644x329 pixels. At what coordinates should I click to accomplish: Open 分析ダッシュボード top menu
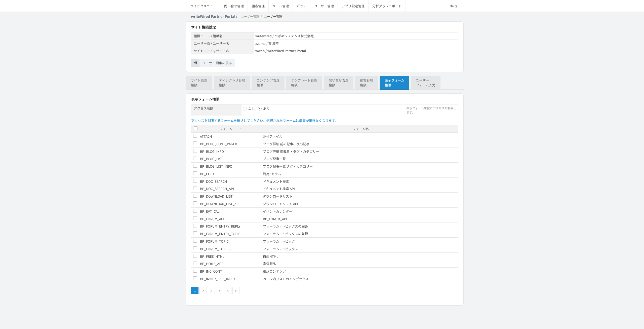[x=387, y=6]
